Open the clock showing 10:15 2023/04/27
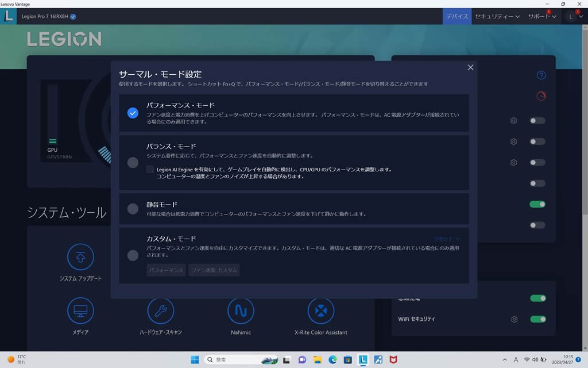Image resolution: width=588 pixels, height=368 pixels. click(x=562, y=359)
